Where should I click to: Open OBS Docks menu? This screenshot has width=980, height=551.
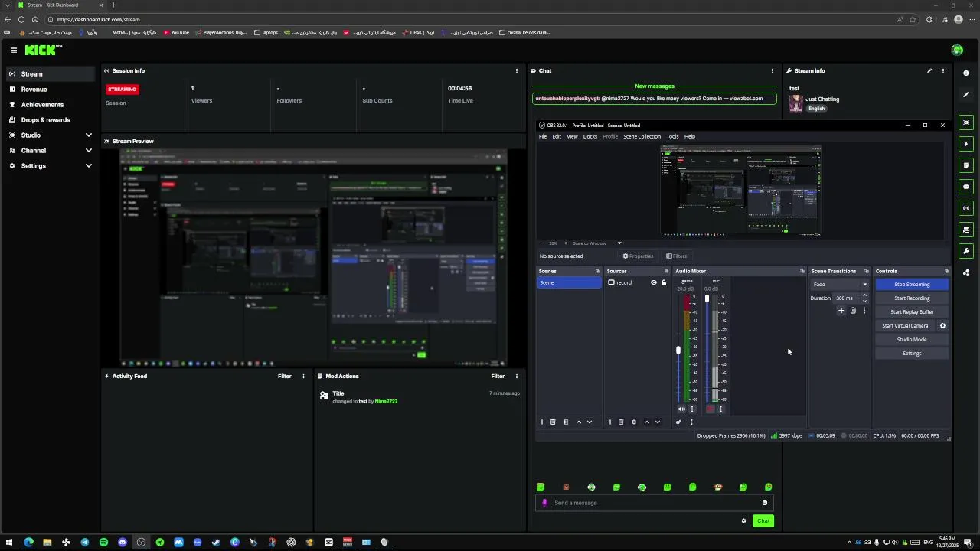(x=590, y=136)
